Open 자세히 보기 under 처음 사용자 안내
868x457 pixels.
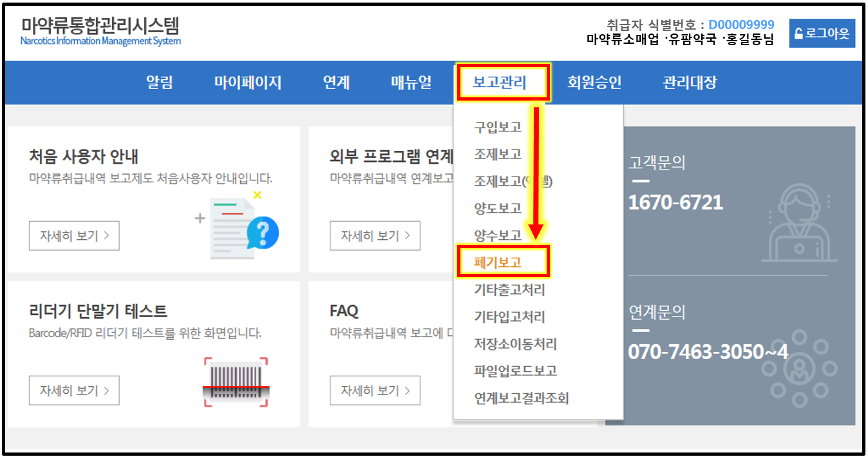tap(74, 236)
